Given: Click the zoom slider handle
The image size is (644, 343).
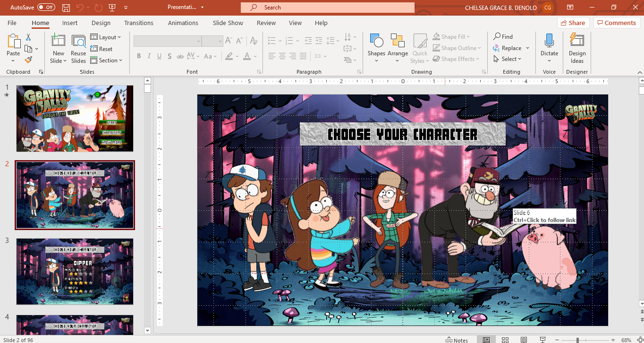Looking at the screenshot, I should point(577,340).
